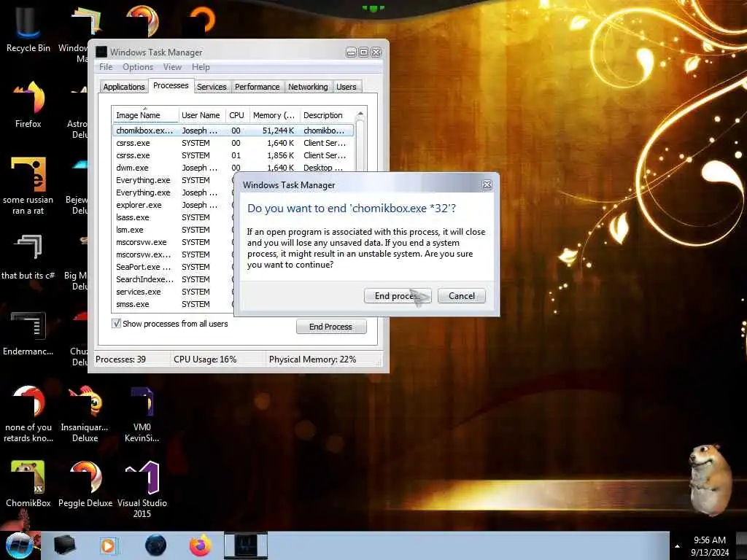The image size is (747, 560).
Task: Select the VM0 KevinSi... desktop icon
Action: (x=142, y=414)
